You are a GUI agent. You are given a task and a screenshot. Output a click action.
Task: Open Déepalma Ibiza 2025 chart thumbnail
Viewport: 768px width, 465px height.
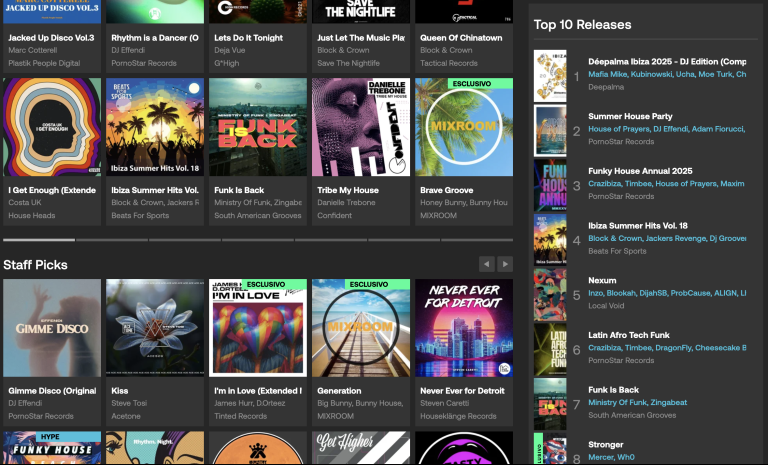click(550, 75)
